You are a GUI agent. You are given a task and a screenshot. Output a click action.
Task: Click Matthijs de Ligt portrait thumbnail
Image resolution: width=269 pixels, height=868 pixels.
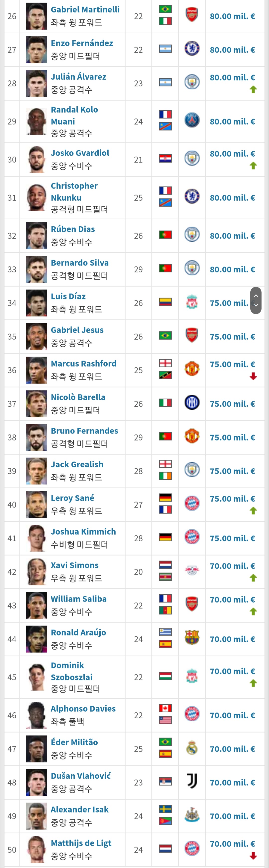coord(36,850)
